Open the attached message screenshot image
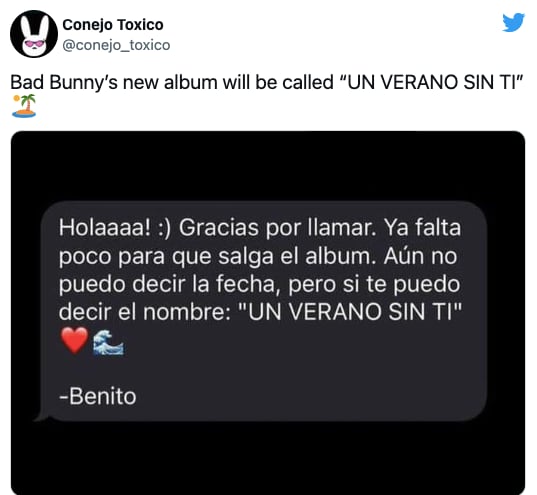Screen dimensions: 537x495 (268, 312)
